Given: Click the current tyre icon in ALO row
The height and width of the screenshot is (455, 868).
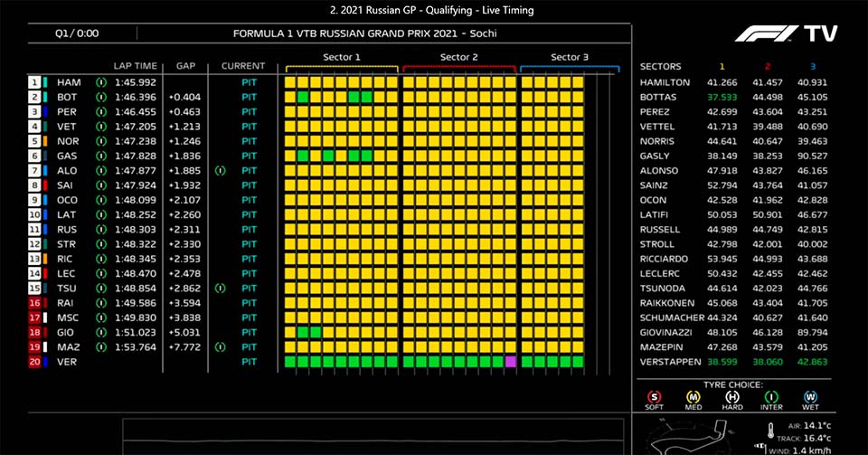Looking at the screenshot, I should pyautogui.click(x=219, y=169).
